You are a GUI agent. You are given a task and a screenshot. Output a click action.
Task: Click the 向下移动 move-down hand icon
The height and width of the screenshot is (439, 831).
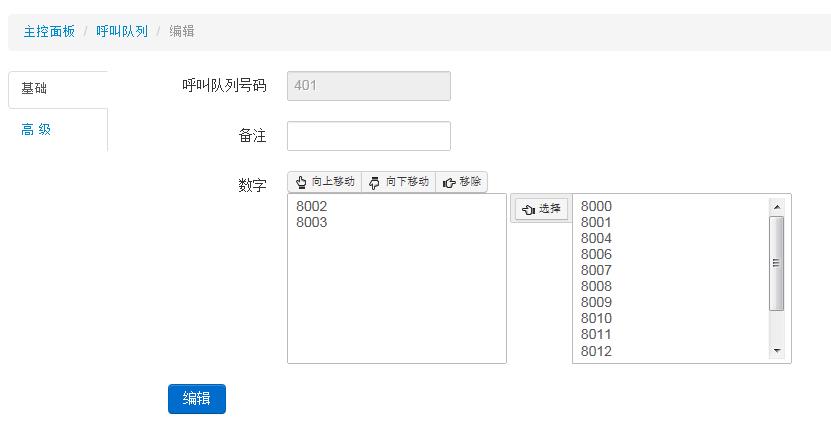coord(374,183)
